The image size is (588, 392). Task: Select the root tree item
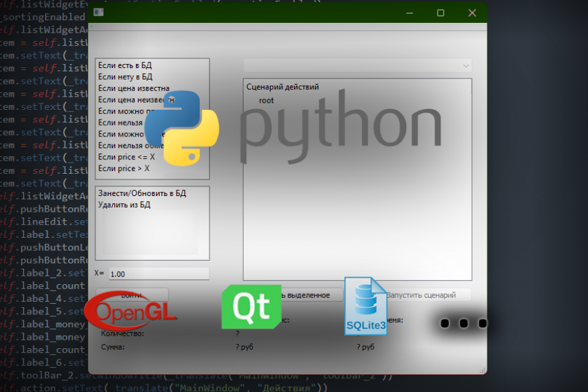(x=267, y=100)
